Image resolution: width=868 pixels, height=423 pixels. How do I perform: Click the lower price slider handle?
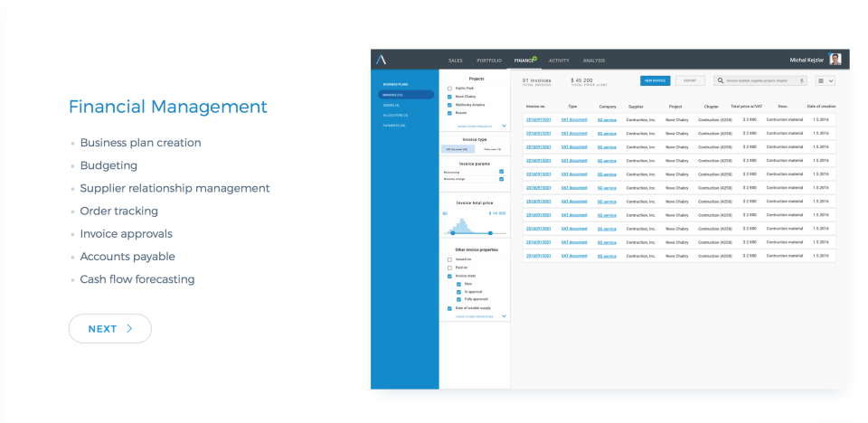click(x=453, y=233)
